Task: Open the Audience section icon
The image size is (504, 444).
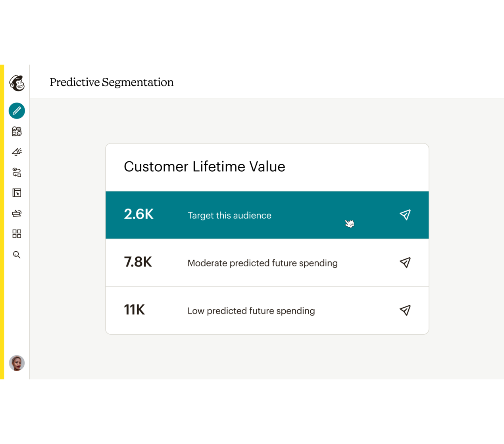Action: (17, 131)
